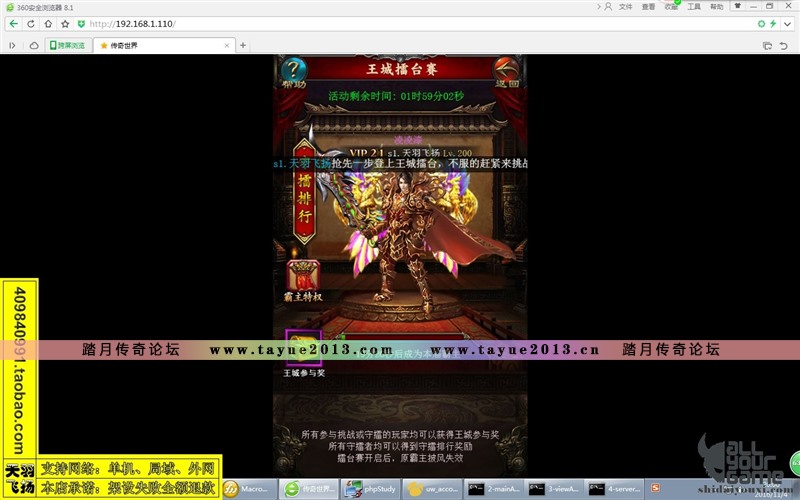Open a new browser tab with plus
This screenshot has width=800, height=500.
point(243,45)
